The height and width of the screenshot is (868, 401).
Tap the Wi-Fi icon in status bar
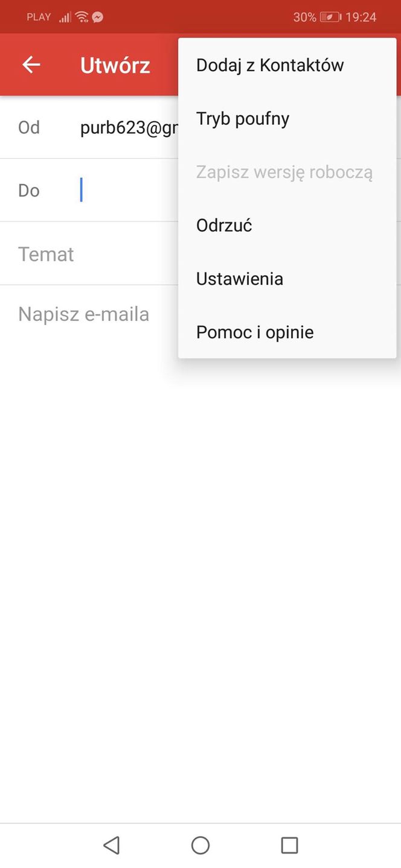[x=81, y=16]
